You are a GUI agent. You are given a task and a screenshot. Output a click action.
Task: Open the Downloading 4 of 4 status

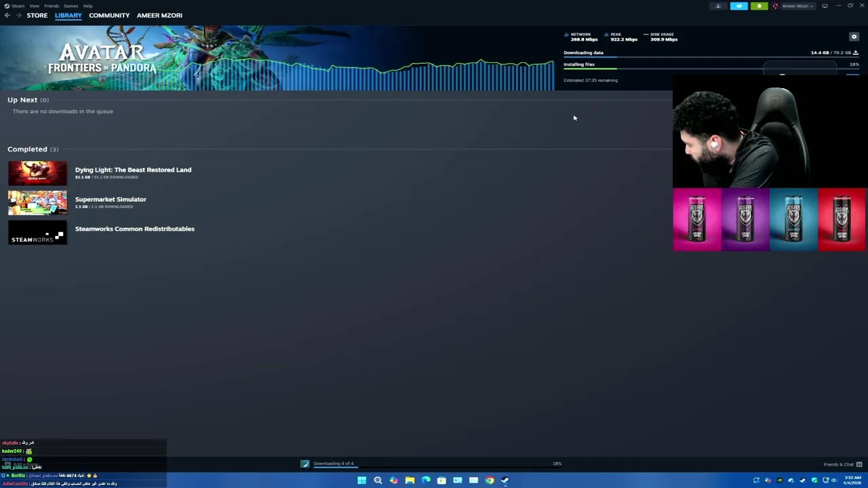334,464
